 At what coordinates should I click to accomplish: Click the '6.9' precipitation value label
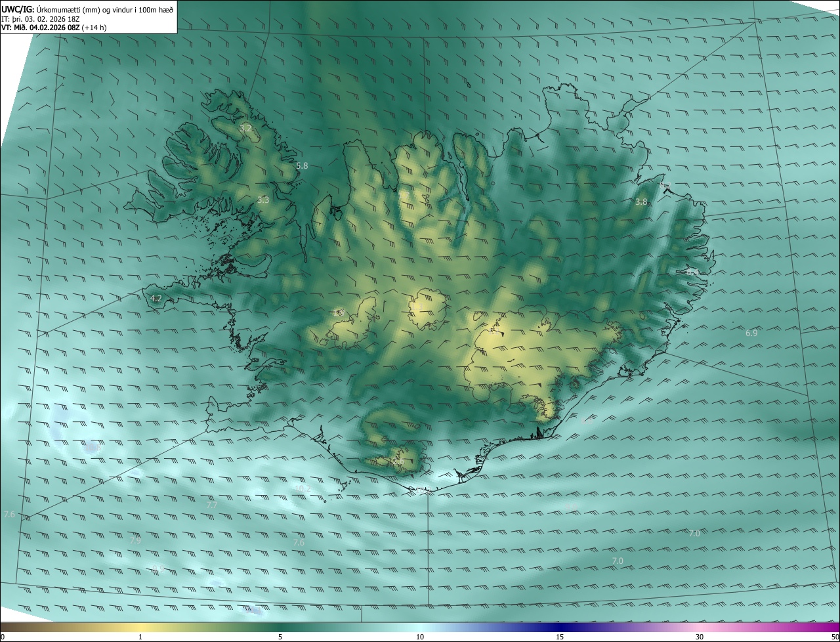click(x=751, y=333)
